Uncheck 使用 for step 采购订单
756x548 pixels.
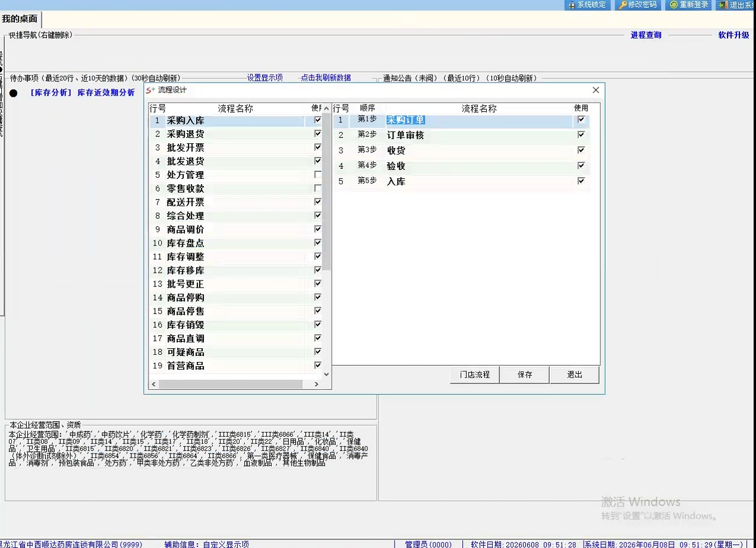(x=581, y=119)
